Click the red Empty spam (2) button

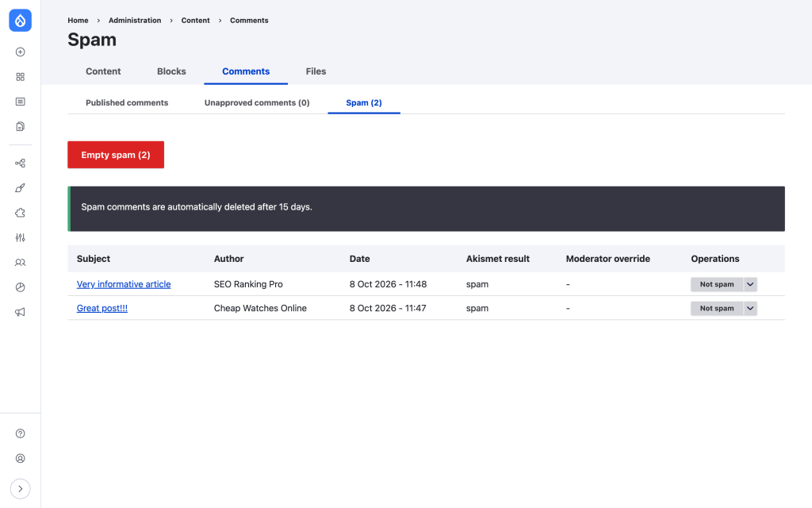coord(116,155)
